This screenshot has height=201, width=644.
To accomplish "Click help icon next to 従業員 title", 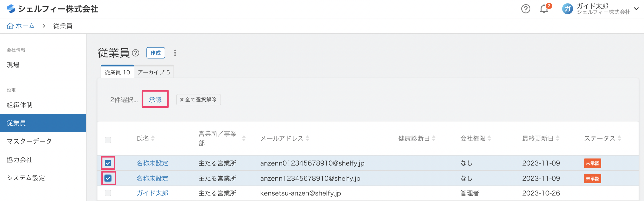I will pos(136,53).
